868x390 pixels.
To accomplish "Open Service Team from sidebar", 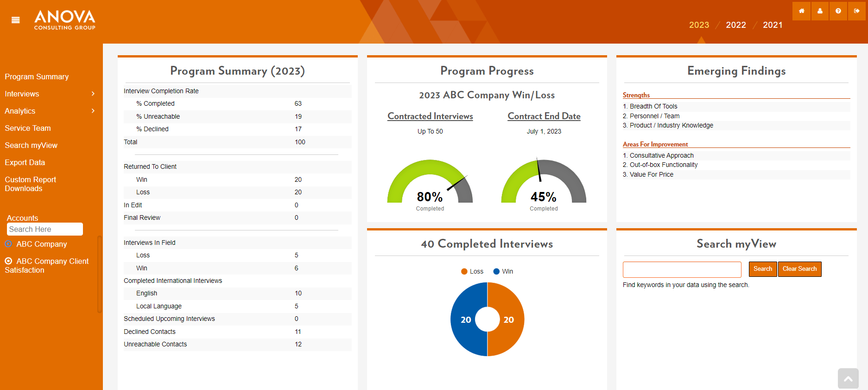I will coord(28,128).
